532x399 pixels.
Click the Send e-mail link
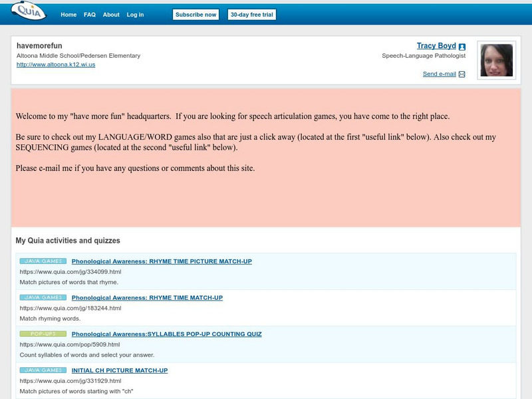pyautogui.click(x=439, y=74)
